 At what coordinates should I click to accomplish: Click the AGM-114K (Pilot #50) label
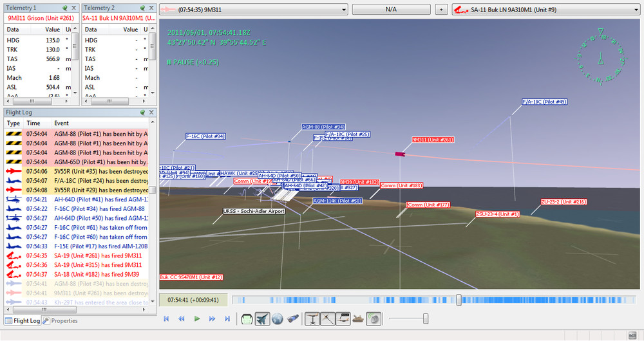[337, 201]
